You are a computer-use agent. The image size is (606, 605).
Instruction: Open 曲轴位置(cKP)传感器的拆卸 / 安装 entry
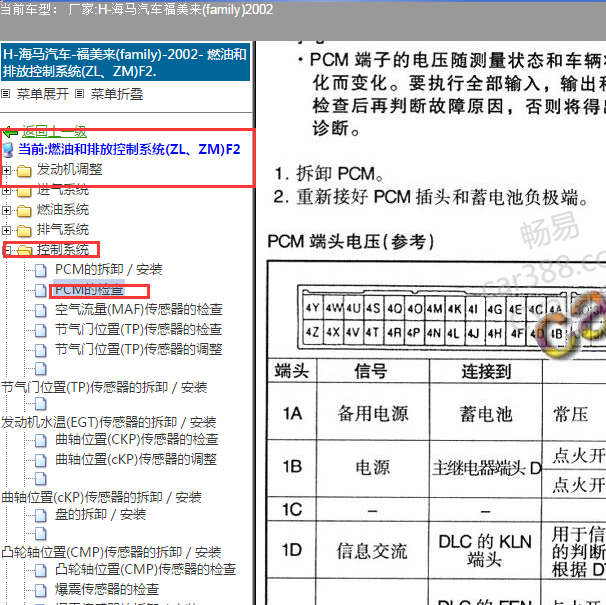point(101,497)
